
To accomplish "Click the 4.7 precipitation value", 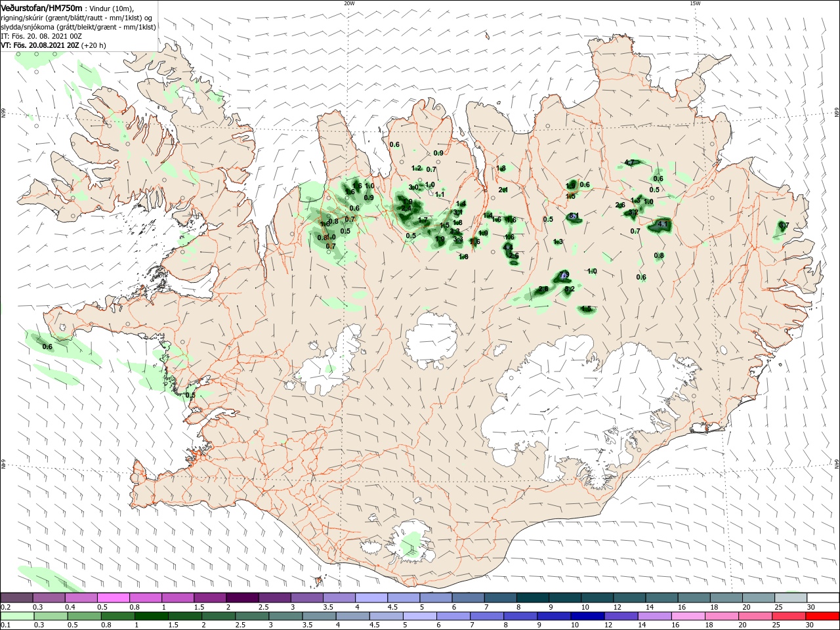I will tap(630, 163).
